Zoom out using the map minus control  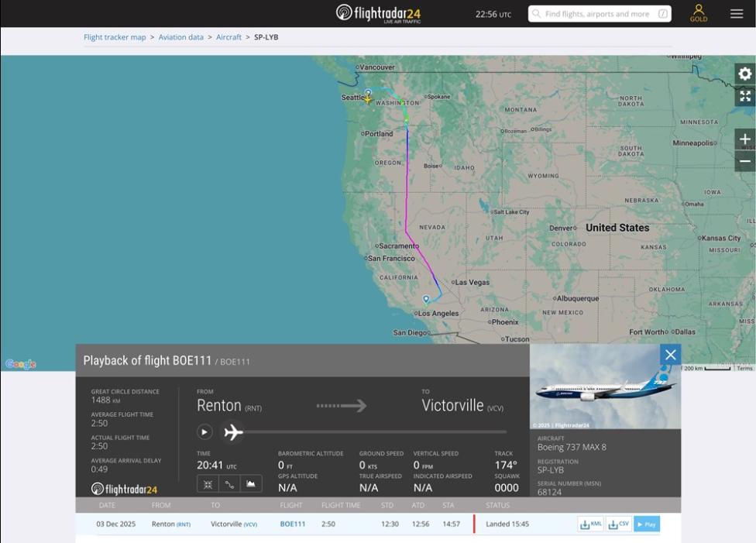pos(744,160)
